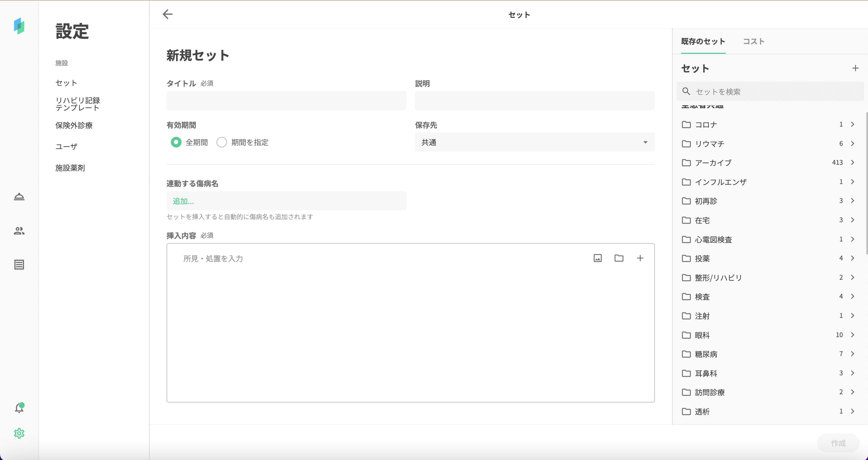Viewport: 868px width, 460px height.
Task: Click the 所見・処置を入力 text area
Action: tap(411, 322)
